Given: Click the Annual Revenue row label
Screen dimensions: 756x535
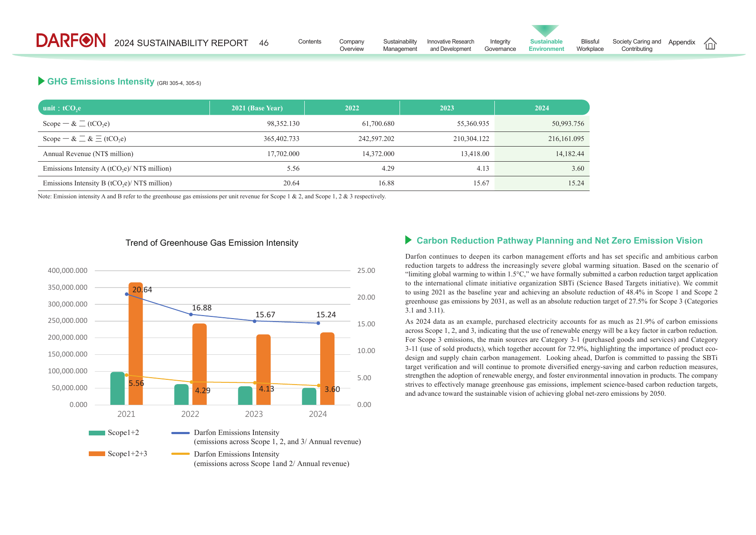Looking at the screenshot, I should [x=88, y=154].
